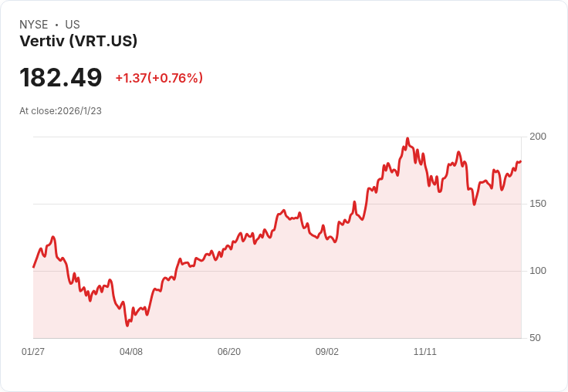Click the 200 y-axis label
Screen dimensions: 568x392
(x=538, y=137)
